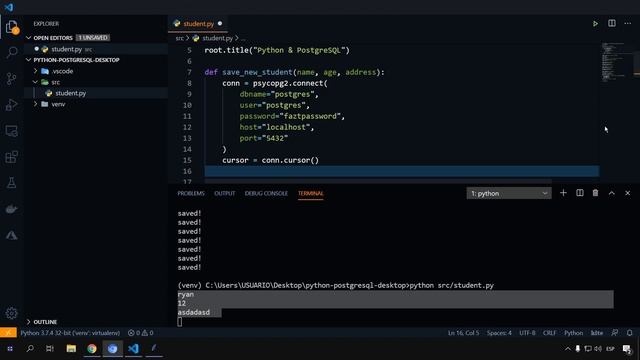
Task: Click the save_new_student function name
Action: click(257, 72)
